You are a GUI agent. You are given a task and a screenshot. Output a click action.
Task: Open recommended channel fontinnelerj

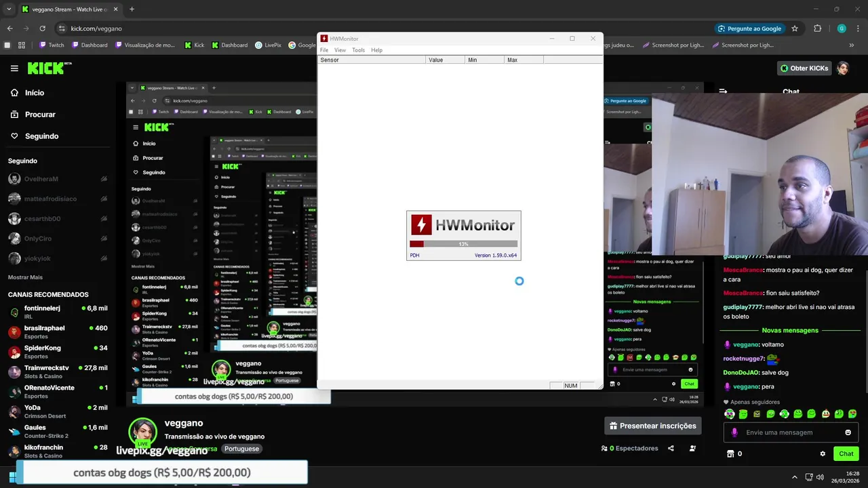[x=58, y=312]
